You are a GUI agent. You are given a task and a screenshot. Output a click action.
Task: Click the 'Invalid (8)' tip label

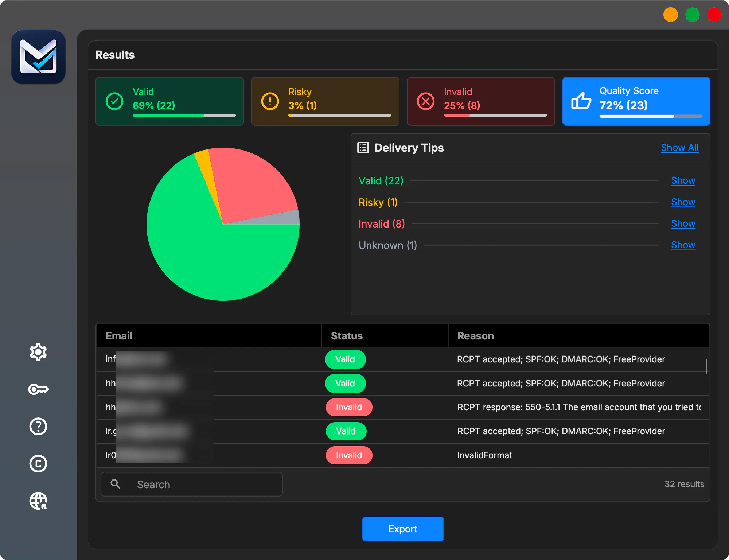[382, 223]
